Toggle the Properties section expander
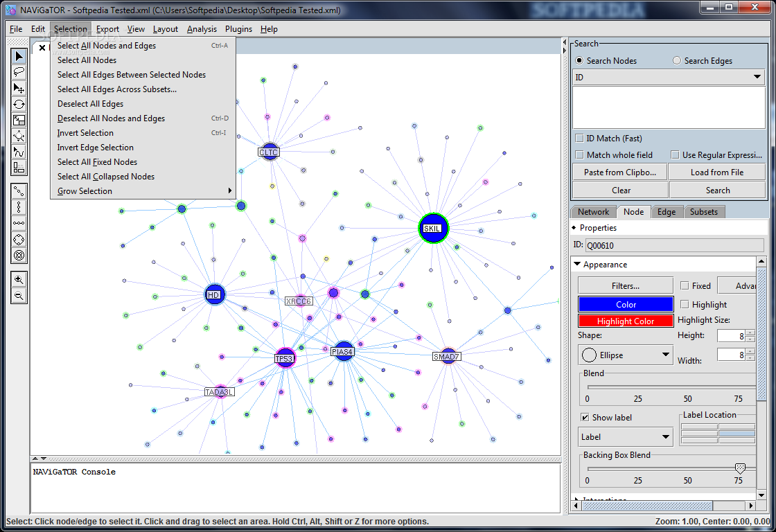The image size is (776, 532). pos(574,228)
